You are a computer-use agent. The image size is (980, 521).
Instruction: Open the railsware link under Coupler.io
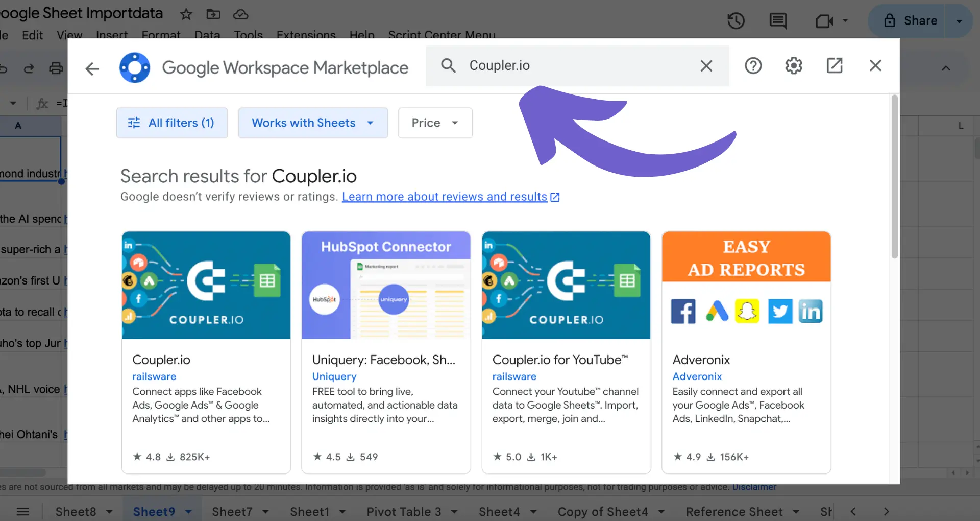[154, 376]
